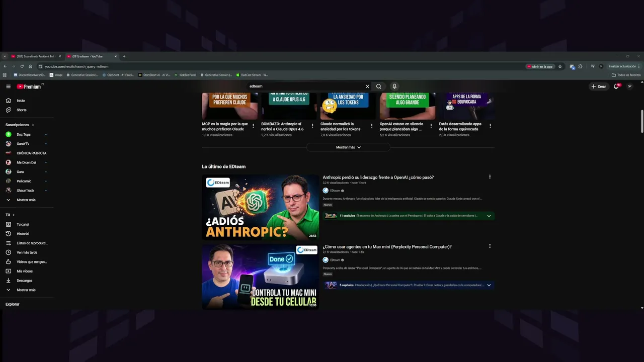Open options for the OpenAI estuvo en silencio video
This screenshot has height=362, width=644.
point(431,126)
